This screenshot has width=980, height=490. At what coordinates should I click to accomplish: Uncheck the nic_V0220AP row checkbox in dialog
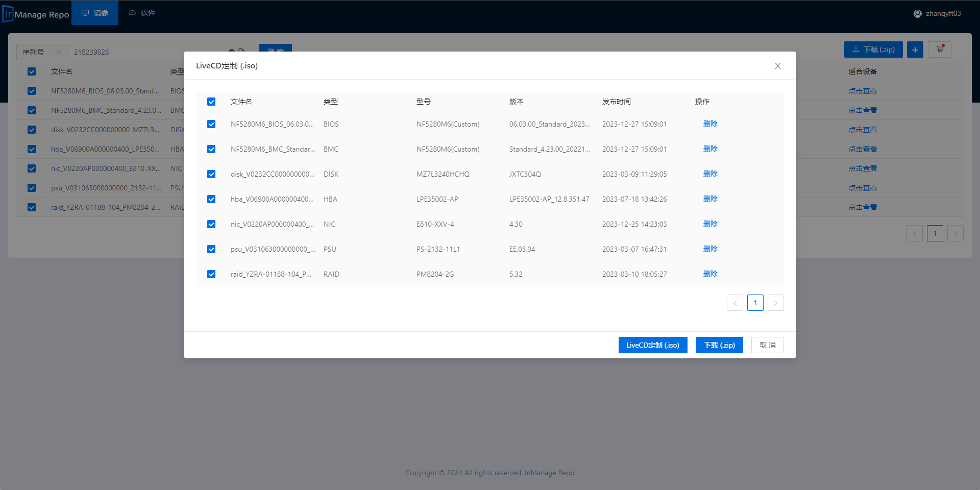211,224
